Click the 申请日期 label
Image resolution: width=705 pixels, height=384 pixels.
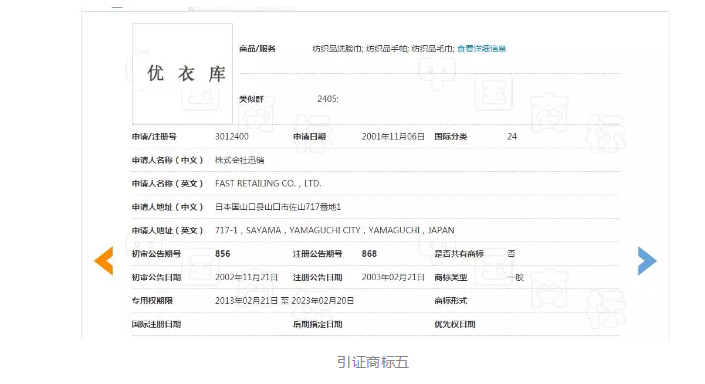309,137
